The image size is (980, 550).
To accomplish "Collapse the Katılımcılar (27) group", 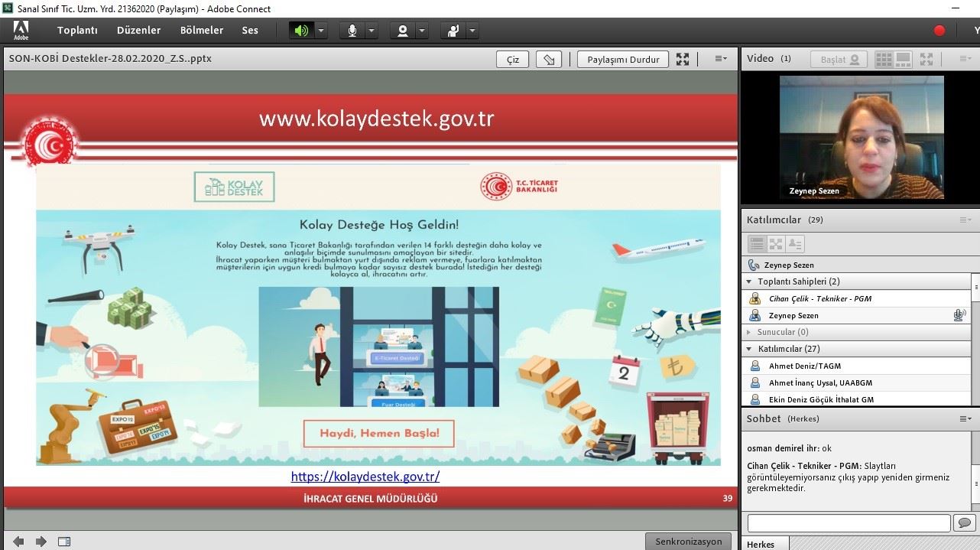I will [749, 350].
